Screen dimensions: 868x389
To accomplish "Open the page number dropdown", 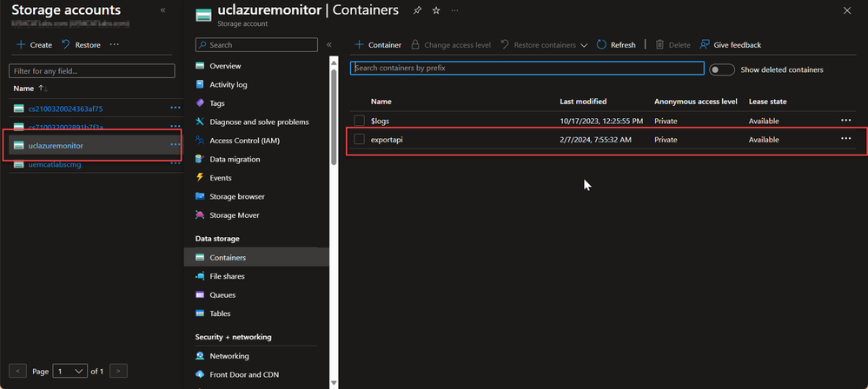I will pyautogui.click(x=70, y=371).
